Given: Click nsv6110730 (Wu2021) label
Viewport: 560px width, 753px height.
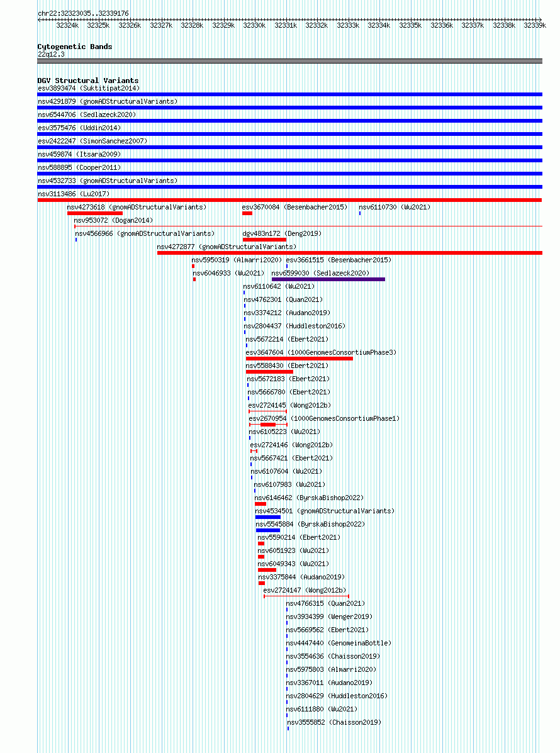Looking at the screenshot, I should click(395, 207).
